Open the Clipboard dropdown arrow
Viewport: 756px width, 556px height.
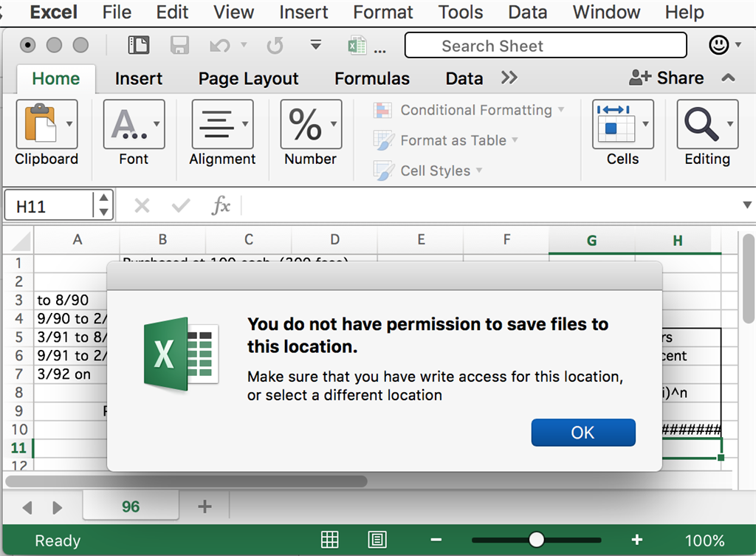69,124
